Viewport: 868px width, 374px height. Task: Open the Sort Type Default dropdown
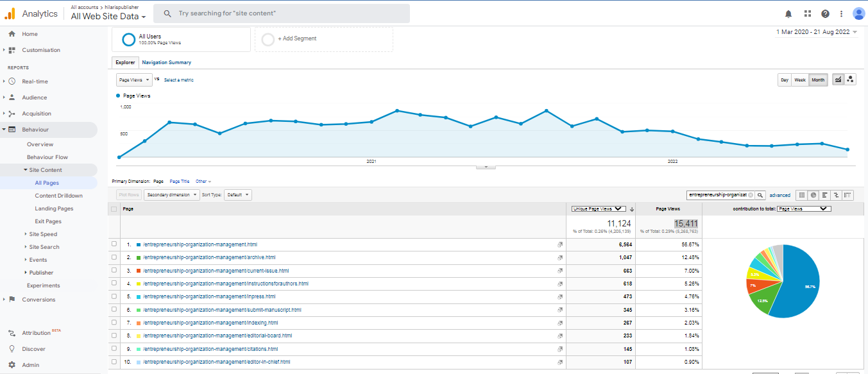pos(237,195)
